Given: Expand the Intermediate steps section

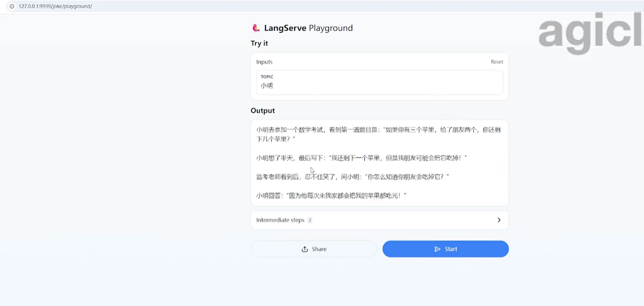Looking at the screenshot, I should pyautogui.click(x=379, y=220).
